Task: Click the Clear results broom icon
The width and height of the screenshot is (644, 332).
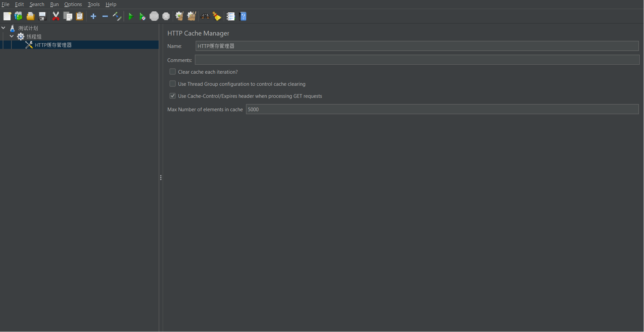Action: pyautogui.click(x=179, y=16)
